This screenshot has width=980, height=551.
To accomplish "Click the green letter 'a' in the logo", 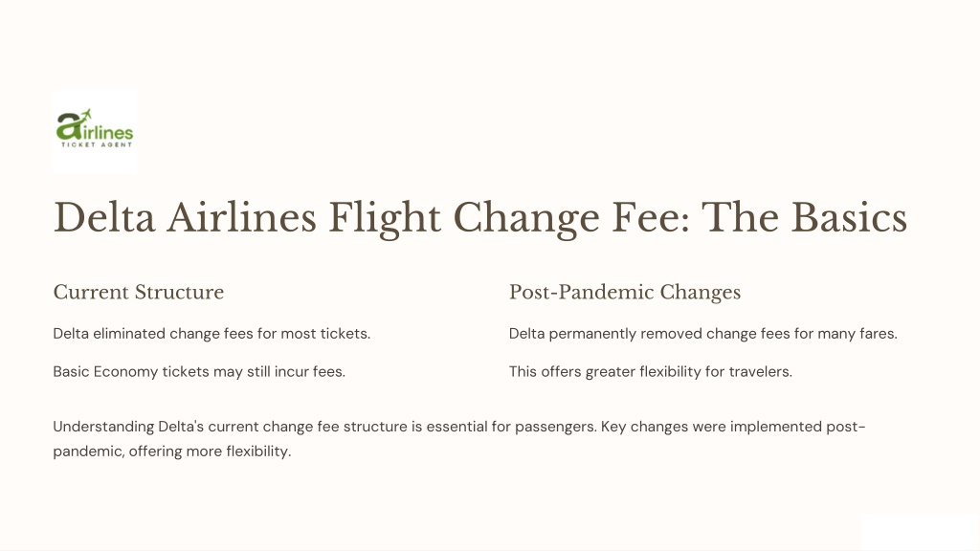I will pos(68,125).
